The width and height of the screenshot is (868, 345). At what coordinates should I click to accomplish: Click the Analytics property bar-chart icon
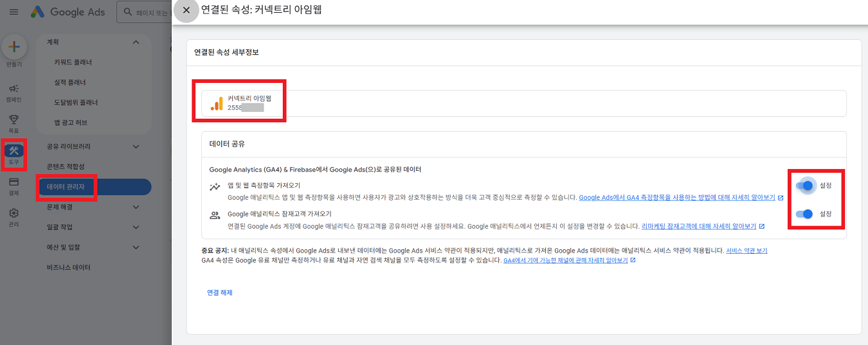tap(217, 103)
